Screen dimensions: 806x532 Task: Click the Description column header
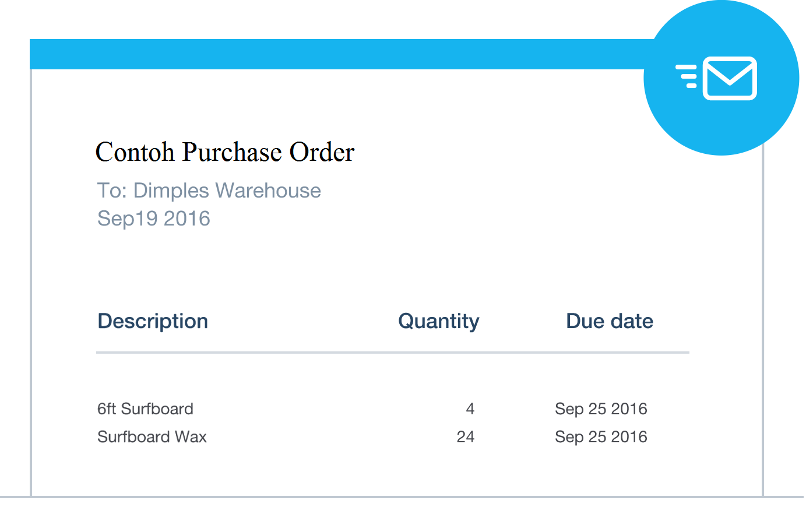(153, 321)
